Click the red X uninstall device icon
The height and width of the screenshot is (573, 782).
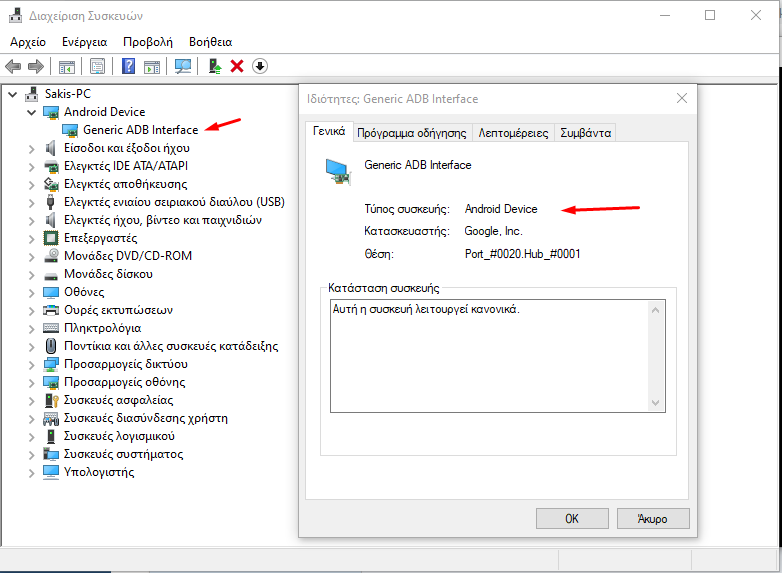[x=237, y=67]
